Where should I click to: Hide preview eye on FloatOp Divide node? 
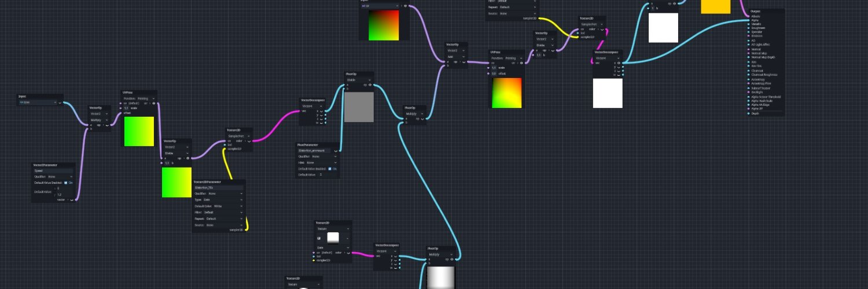click(x=370, y=84)
